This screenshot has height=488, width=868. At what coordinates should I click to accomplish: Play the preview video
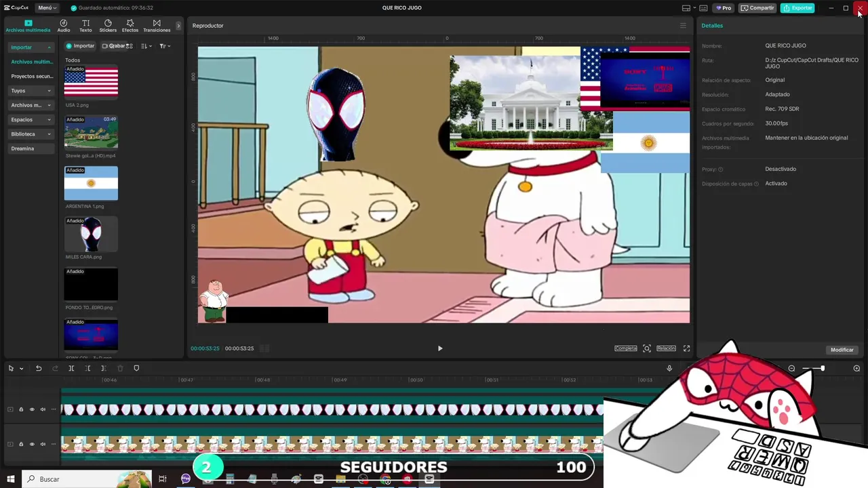click(x=439, y=348)
